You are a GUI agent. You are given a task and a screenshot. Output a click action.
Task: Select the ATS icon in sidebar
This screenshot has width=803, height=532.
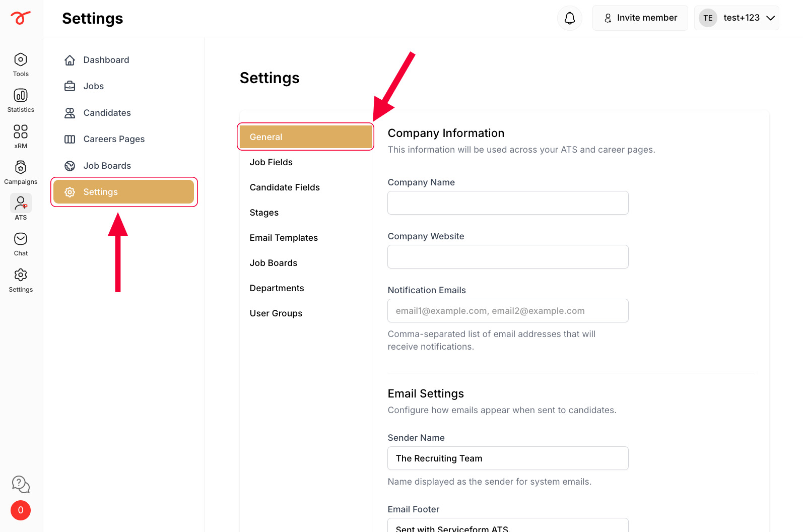(21, 203)
